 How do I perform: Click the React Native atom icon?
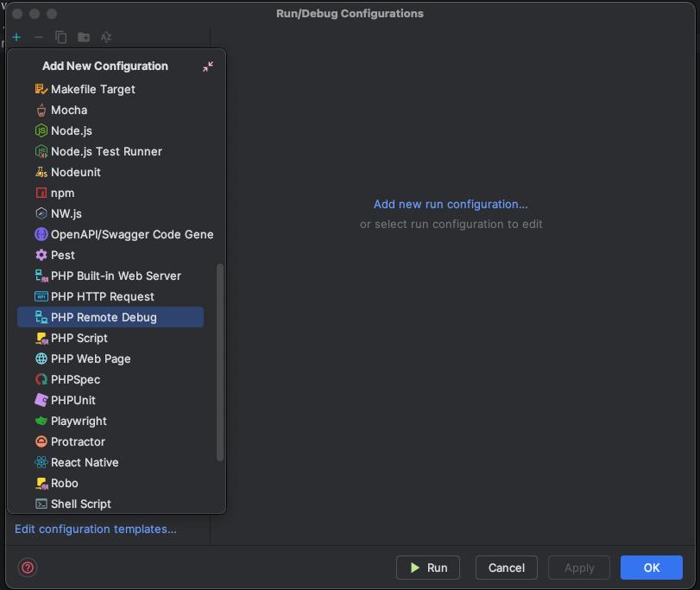point(41,462)
